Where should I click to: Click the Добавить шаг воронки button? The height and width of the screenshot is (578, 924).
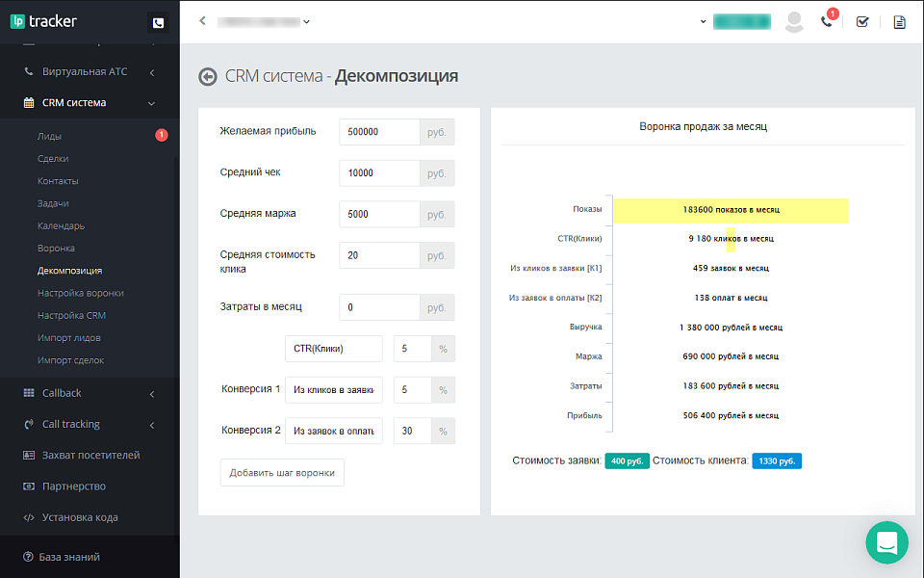click(x=281, y=473)
